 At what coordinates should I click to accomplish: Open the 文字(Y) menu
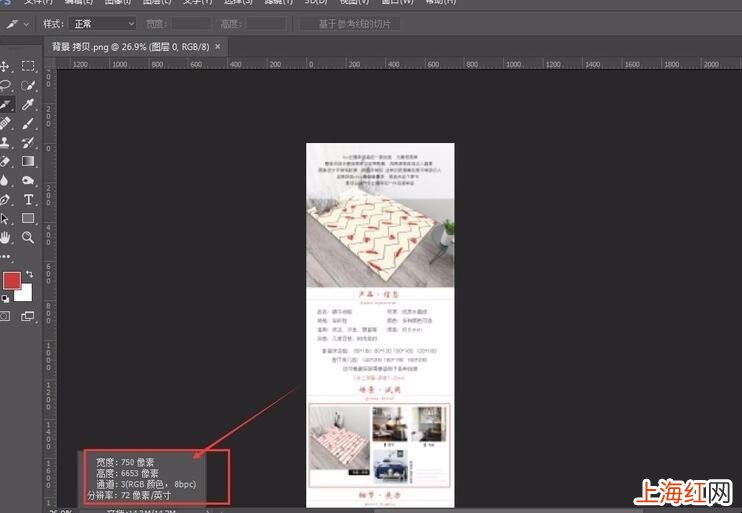click(x=198, y=2)
